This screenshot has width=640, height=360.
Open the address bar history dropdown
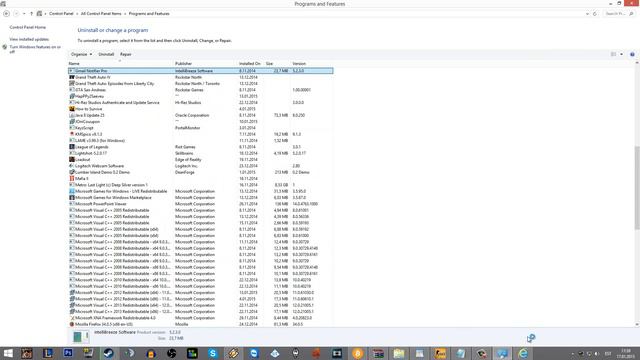click(587, 14)
